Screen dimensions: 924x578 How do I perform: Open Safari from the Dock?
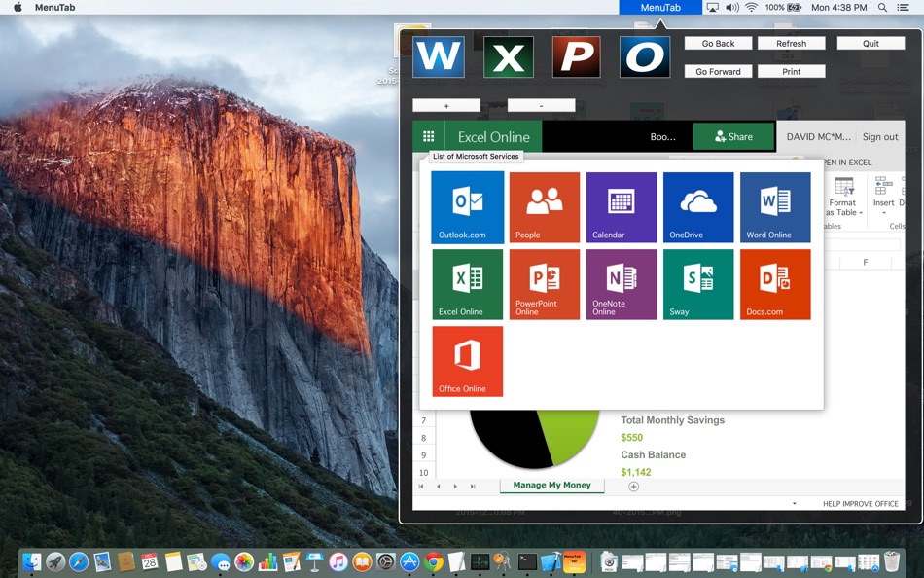pyautogui.click(x=79, y=561)
